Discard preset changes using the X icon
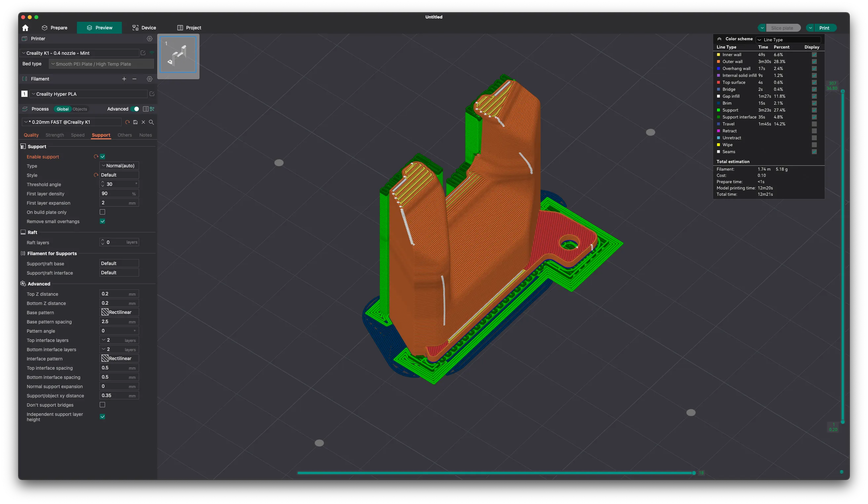This screenshot has height=504, width=868. (144, 122)
